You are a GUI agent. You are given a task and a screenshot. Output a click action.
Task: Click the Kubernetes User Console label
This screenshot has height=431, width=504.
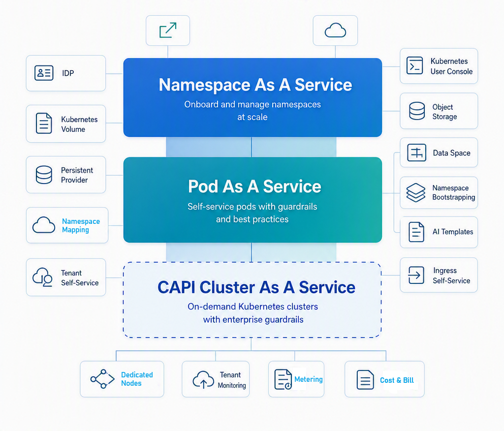[452, 66]
